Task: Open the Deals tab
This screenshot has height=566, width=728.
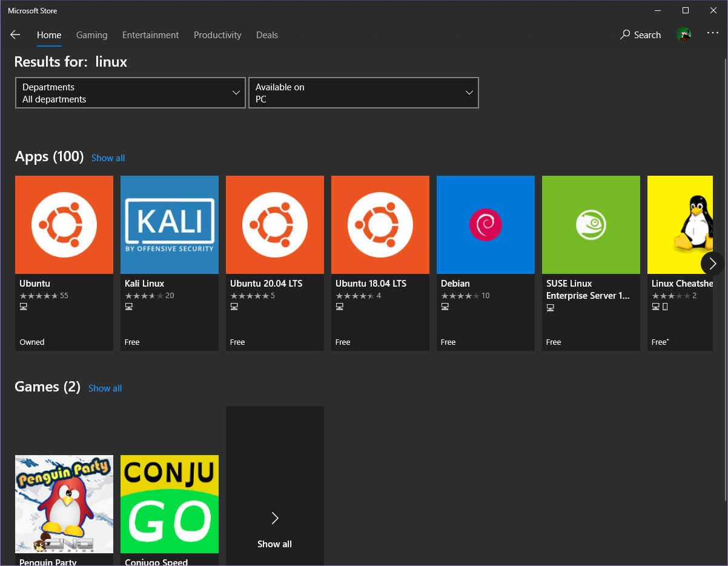Action: tap(267, 35)
